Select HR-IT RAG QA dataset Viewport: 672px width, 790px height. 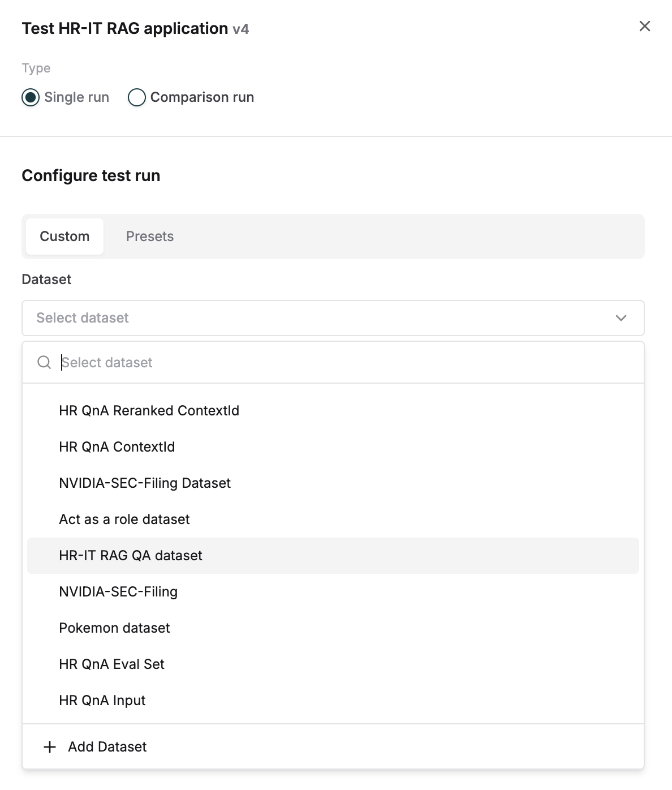tap(131, 555)
